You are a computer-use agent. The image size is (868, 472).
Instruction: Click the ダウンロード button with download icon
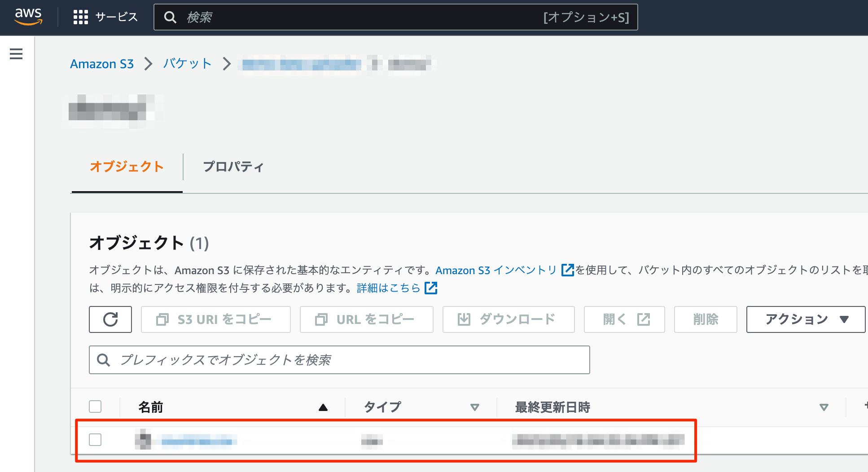pyautogui.click(x=509, y=319)
